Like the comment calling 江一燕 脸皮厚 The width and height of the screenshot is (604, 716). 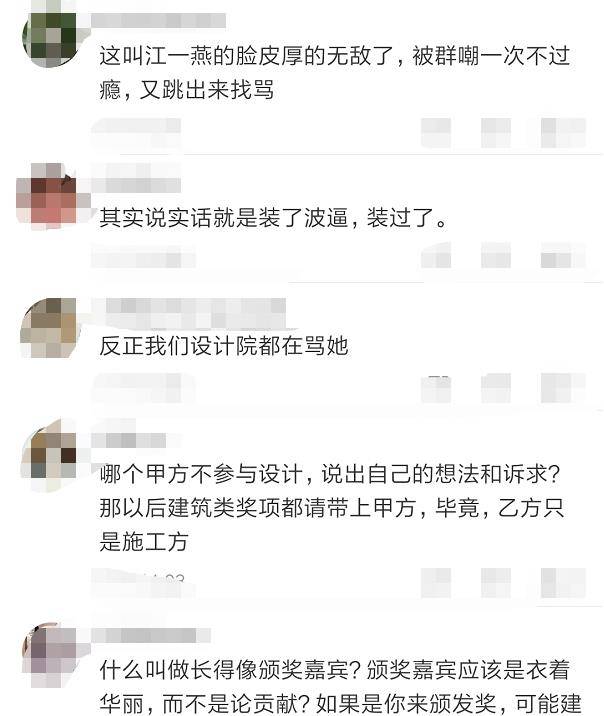(x=563, y=132)
